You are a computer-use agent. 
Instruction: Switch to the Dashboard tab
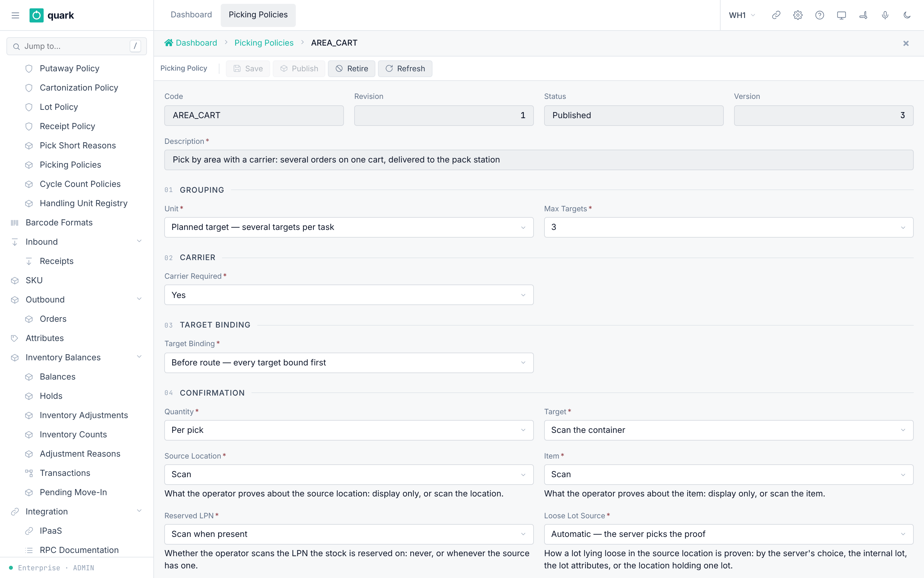tap(191, 15)
